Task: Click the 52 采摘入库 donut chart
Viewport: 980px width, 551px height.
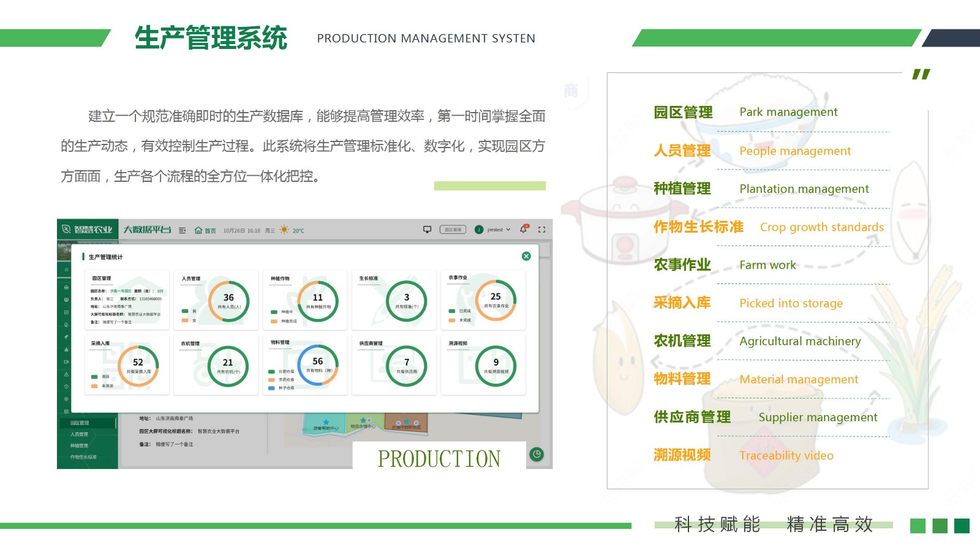Action: pyautogui.click(x=138, y=365)
